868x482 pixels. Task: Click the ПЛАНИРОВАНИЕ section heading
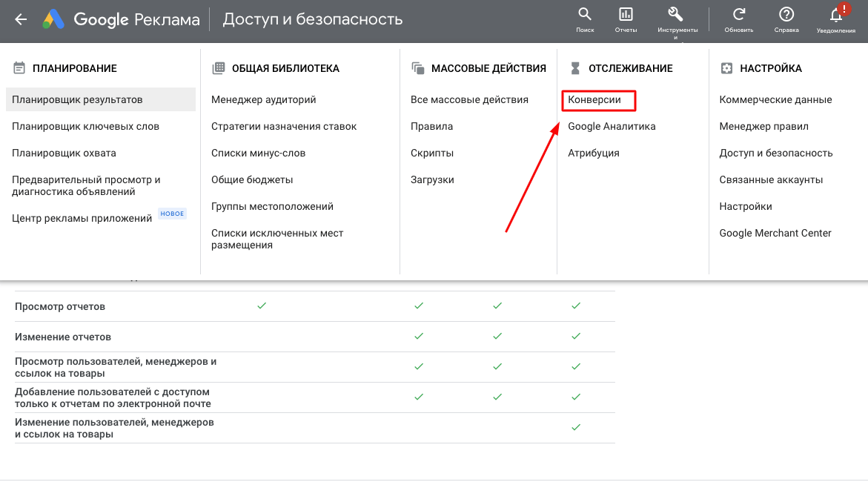75,68
